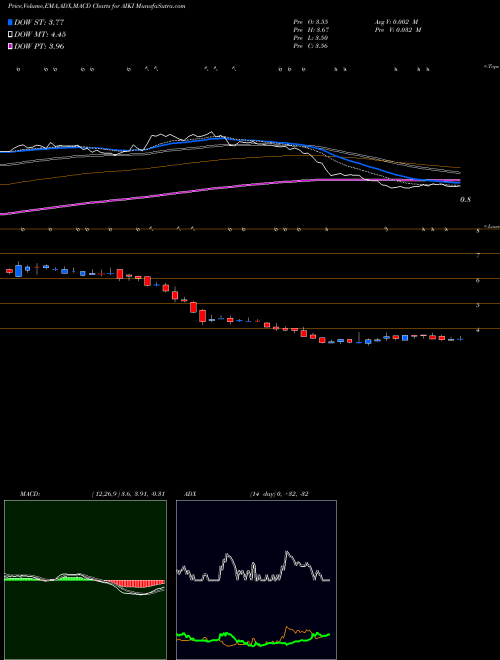Select the 'Pre H: 3.67' value
The height and width of the screenshot is (660, 500).
coord(311,30)
